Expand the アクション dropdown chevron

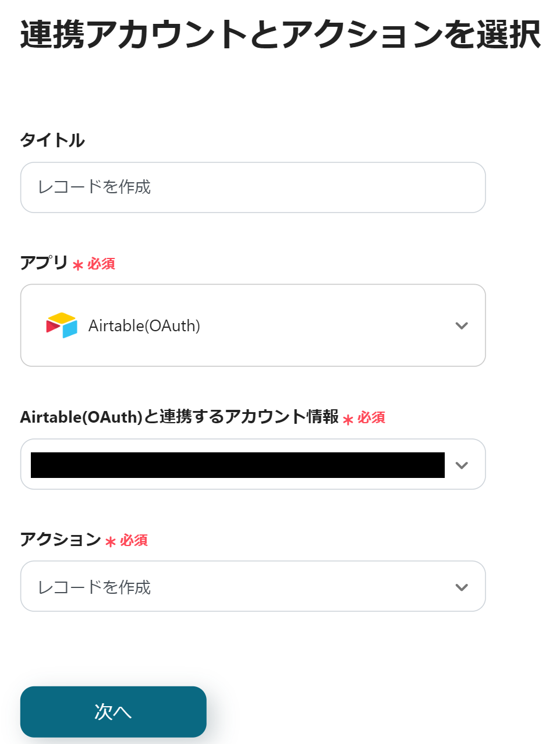click(462, 587)
